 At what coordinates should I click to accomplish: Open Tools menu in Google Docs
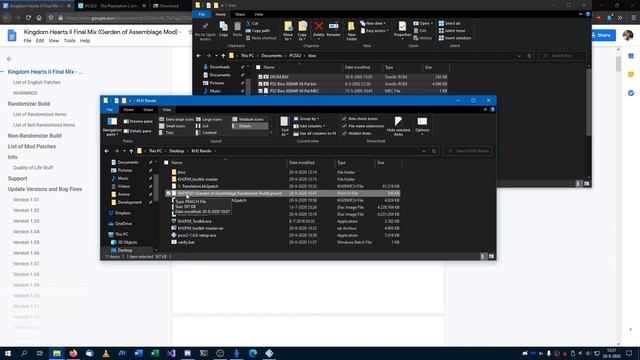(69, 41)
